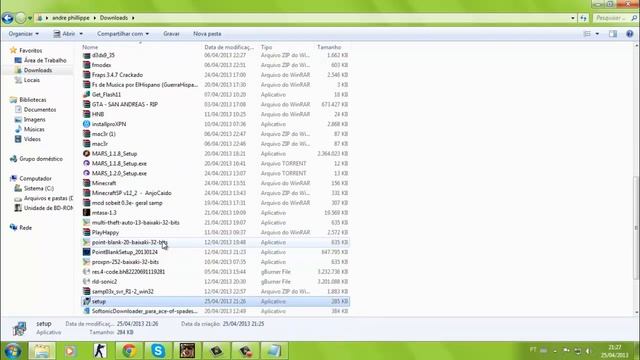Screen dimensions: 640x360
Task: Create a folder with Nova pasta
Action: [207, 34]
